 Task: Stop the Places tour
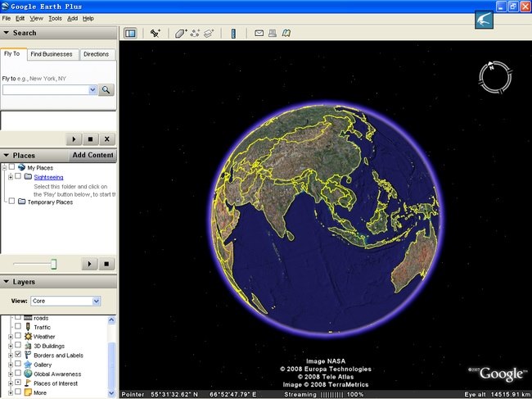pos(106,264)
